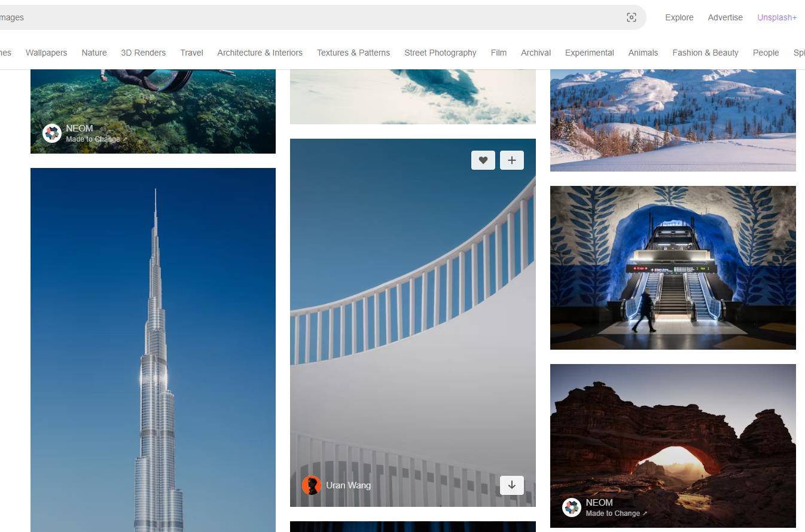Open the subway escalator station photo

click(672, 267)
